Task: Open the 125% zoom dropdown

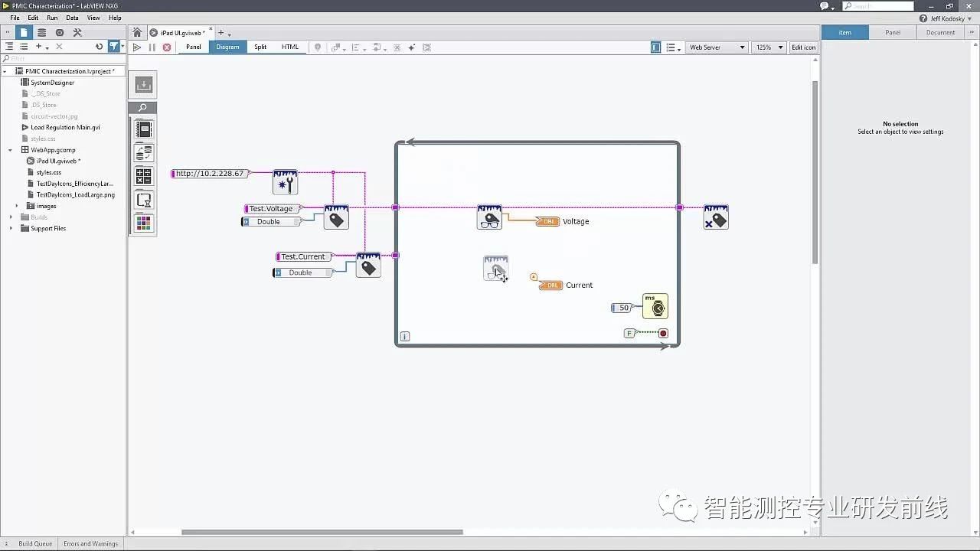Action: [769, 47]
